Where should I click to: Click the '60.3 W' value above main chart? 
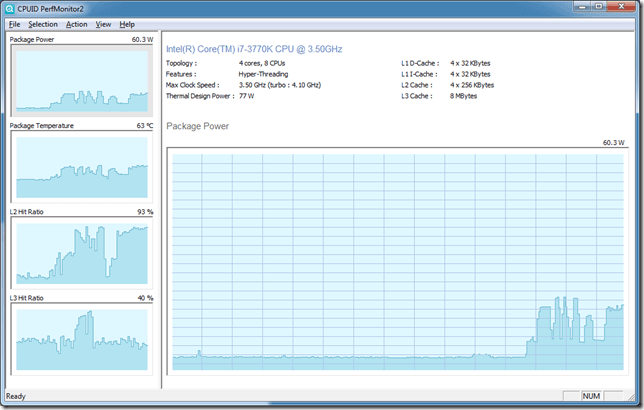pos(613,143)
